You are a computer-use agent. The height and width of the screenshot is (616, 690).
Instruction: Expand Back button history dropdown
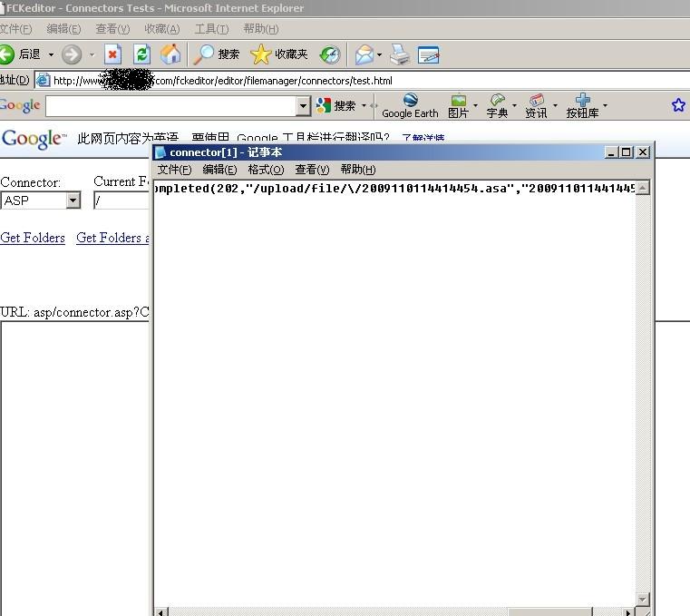coord(51,54)
